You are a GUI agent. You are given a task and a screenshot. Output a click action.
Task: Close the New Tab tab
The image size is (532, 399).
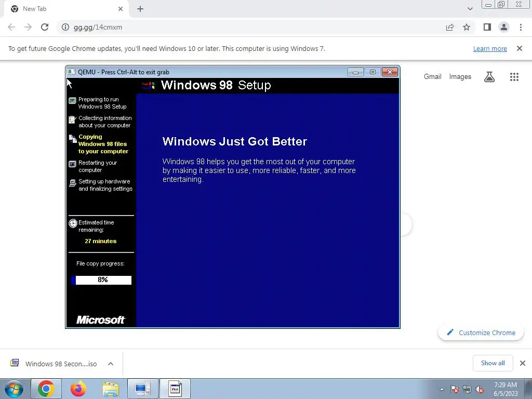[121, 9]
